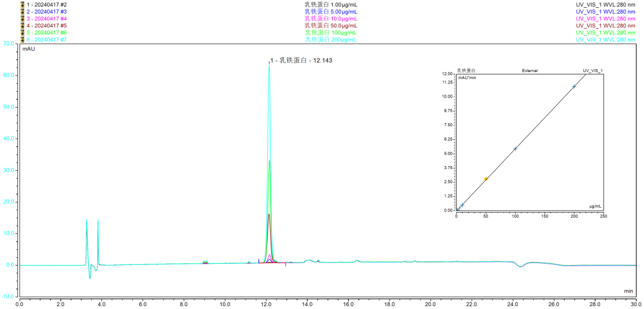Screen dimensions: 644x309
Task: Click the 乳铁蛋白 50.0µg/mL label
Action: [x=330, y=26]
